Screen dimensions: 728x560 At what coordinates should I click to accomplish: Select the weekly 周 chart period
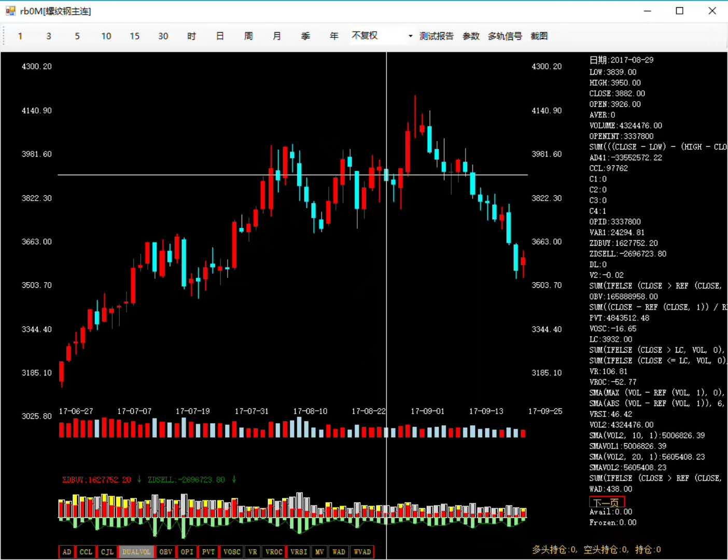(x=248, y=36)
